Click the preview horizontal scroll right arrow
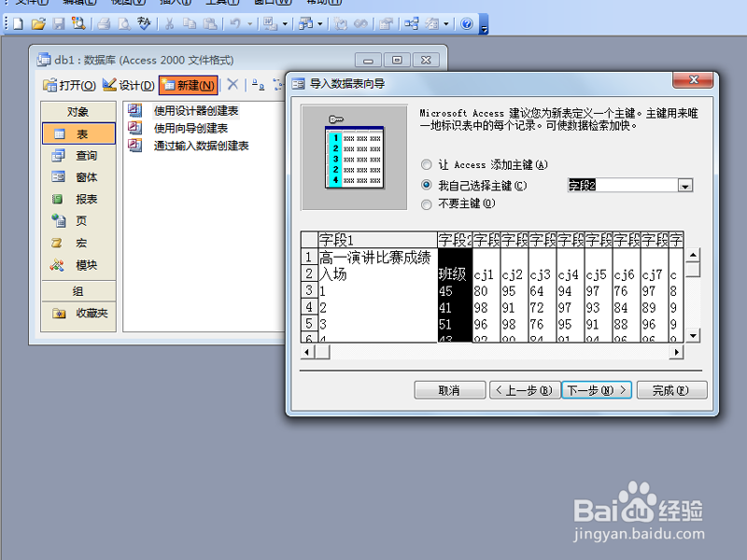This screenshot has width=747, height=560. (676, 353)
